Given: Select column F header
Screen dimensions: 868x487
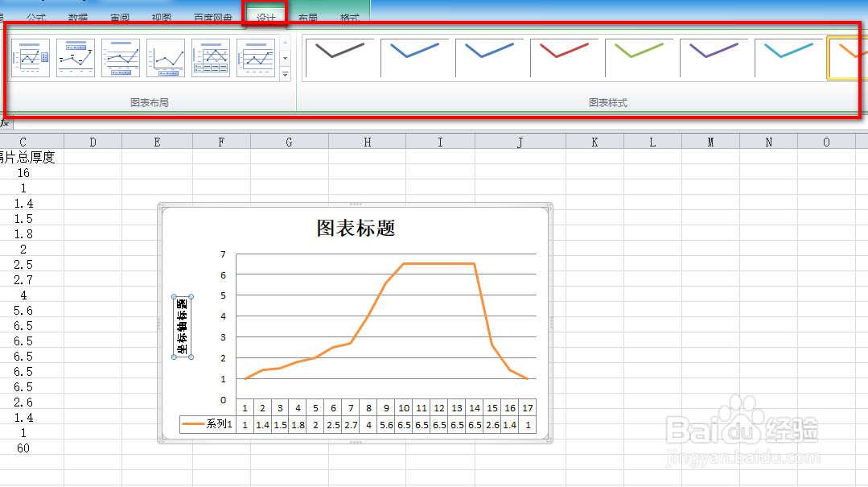Looking at the screenshot, I should click(221, 142).
